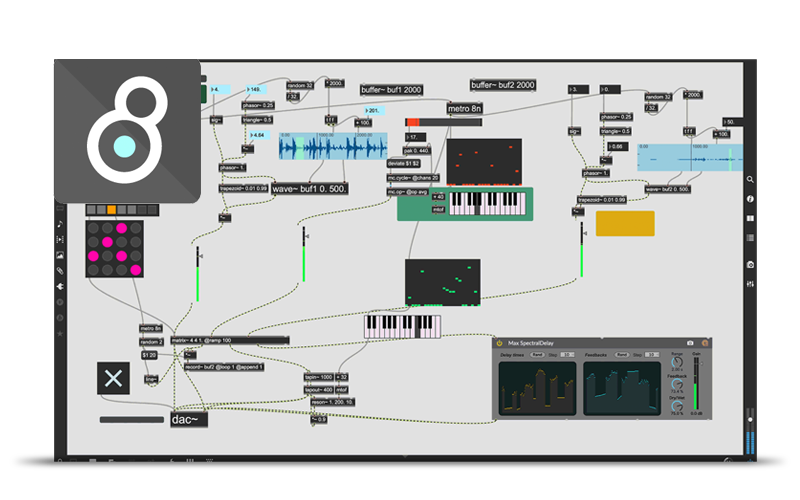Screen dimensions: 800x500
Task: Click the number box showing 201.
Action: pyautogui.click(x=374, y=110)
